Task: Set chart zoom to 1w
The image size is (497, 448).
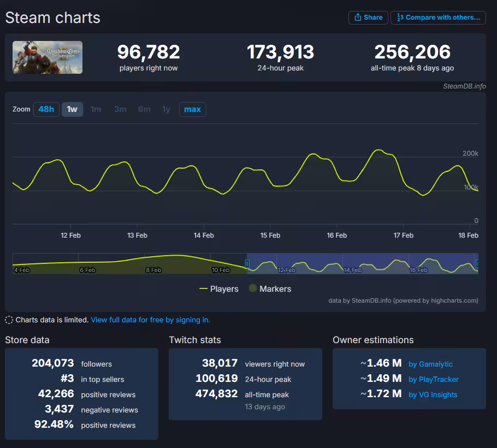Action: coord(72,109)
